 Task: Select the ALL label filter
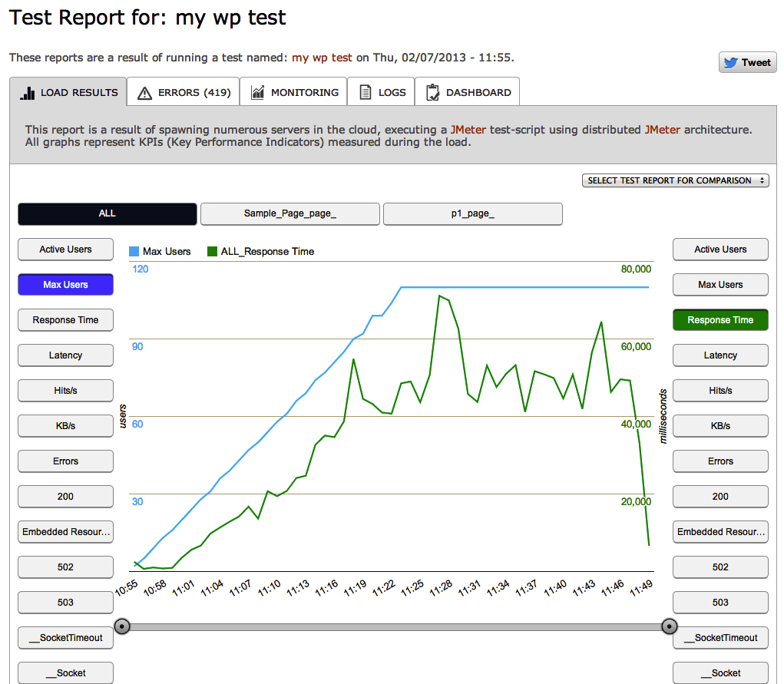pos(108,214)
